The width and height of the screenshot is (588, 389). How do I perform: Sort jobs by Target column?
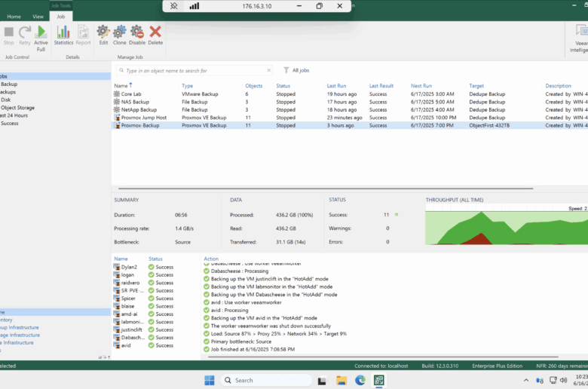tap(476, 86)
